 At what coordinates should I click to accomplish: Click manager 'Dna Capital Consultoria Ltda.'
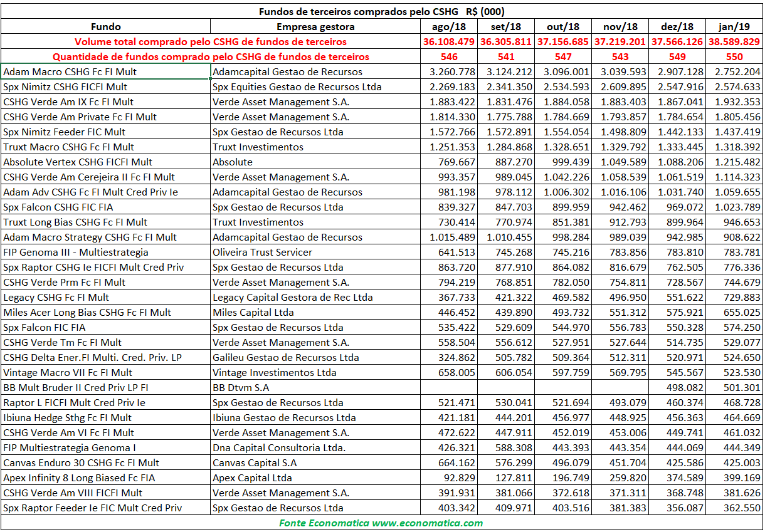[x=315, y=448]
